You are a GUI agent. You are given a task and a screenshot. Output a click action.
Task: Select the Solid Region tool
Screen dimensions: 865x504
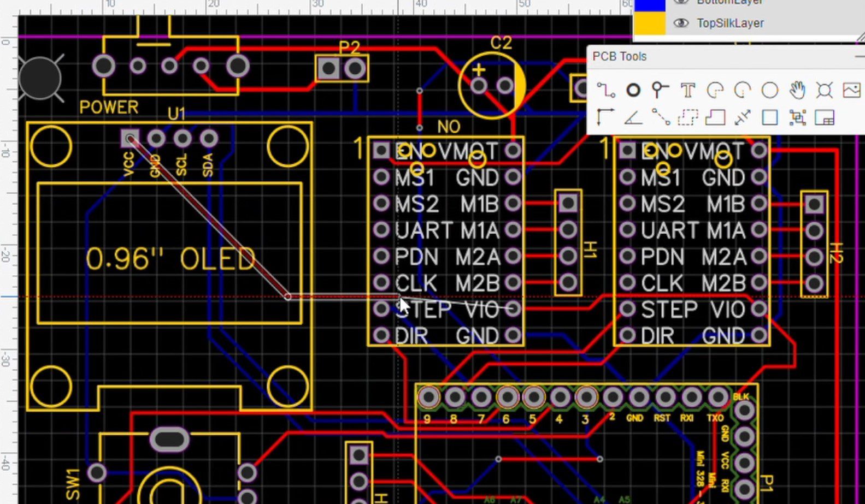(715, 117)
